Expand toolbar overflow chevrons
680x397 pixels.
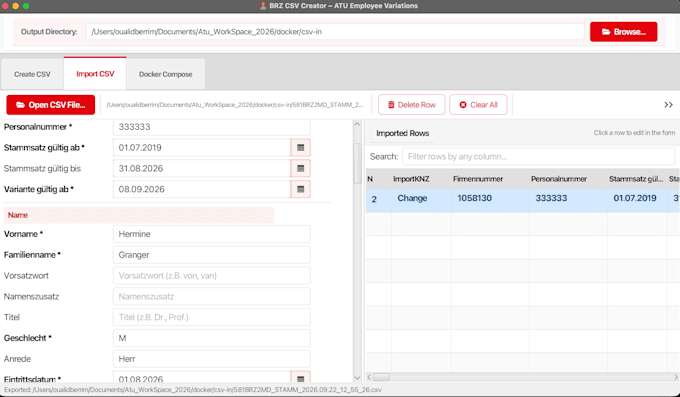click(668, 105)
